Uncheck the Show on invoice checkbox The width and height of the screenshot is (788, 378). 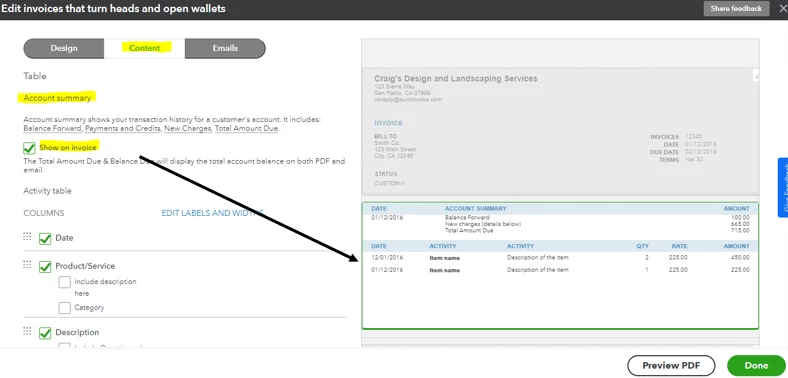29,148
